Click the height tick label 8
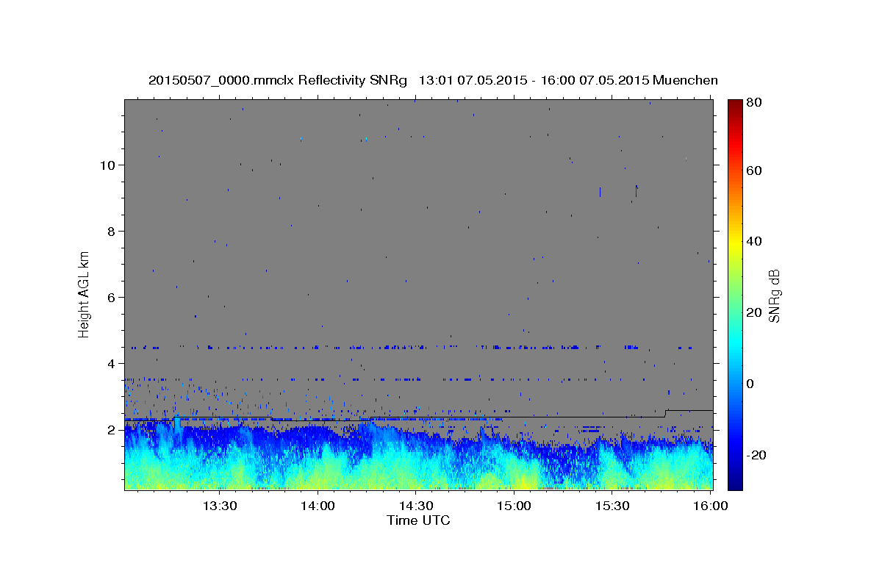Image resolution: width=882 pixels, height=588 pixels. [x=112, y=232]
